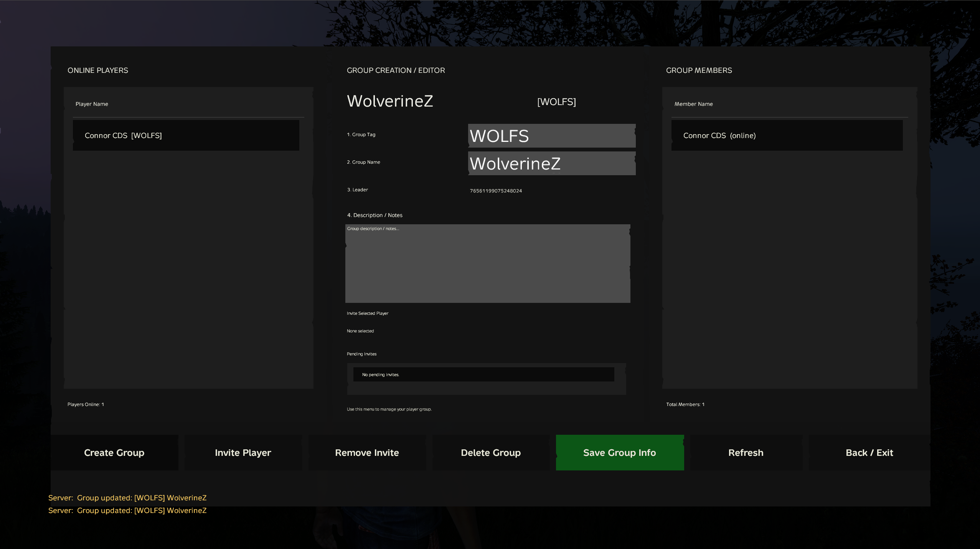Exit the menu with Back / Exit
Screen dimensions: 980x549
(869, 452)
